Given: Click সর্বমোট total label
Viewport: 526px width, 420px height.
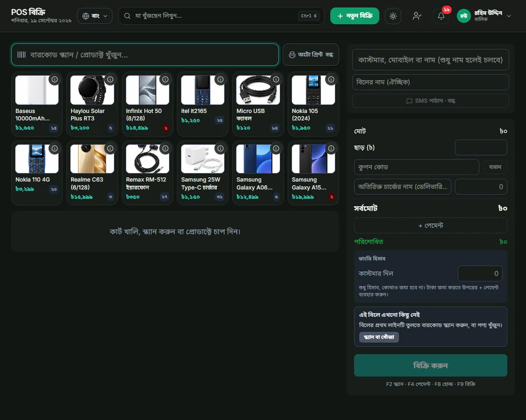Looking at the screenshot, I should tap(366, 208).
